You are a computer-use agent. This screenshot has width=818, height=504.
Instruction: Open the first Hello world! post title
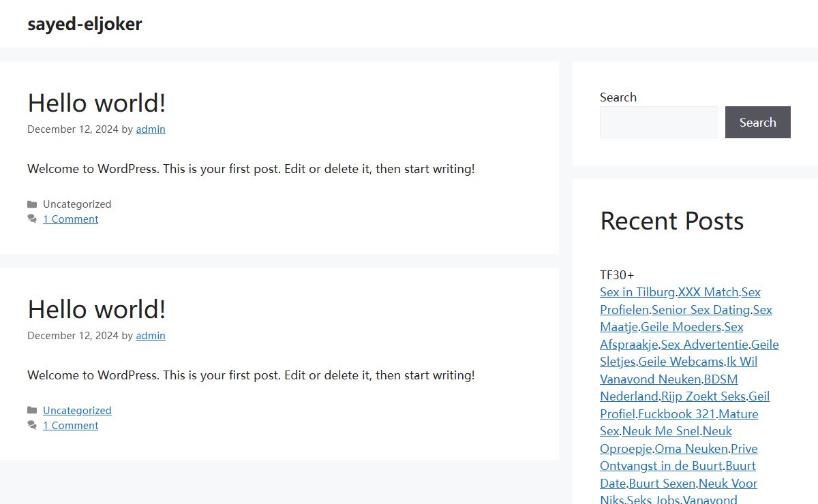(97, 103)
